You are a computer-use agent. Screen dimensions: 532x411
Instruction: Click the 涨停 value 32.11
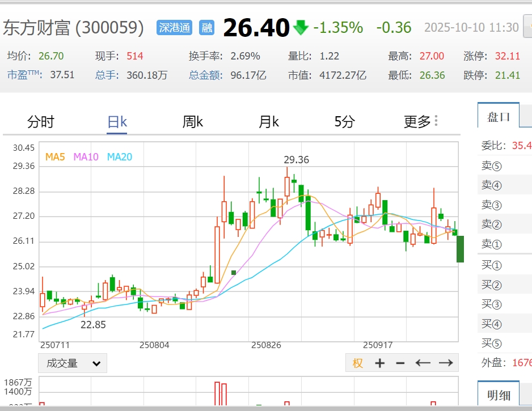pos(507,56)
